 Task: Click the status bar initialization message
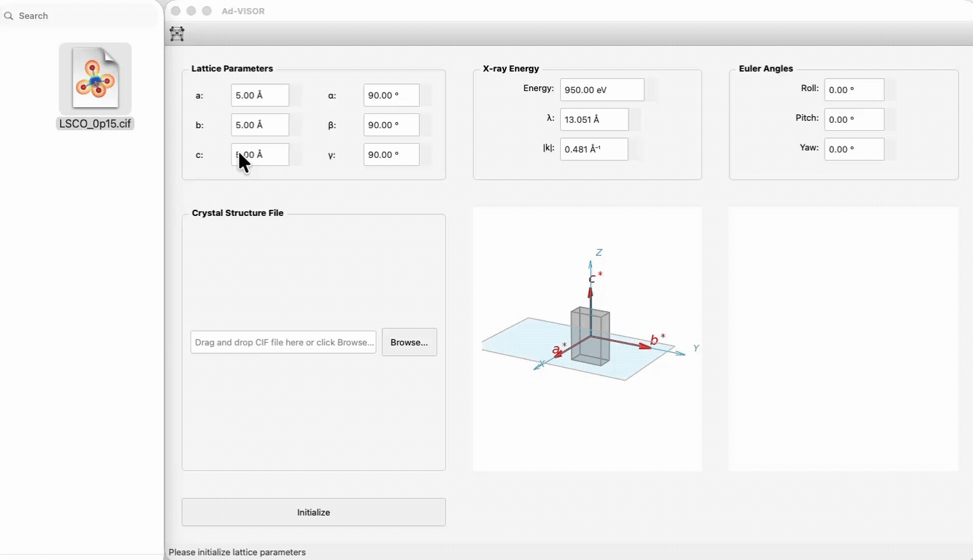[237, 552]
